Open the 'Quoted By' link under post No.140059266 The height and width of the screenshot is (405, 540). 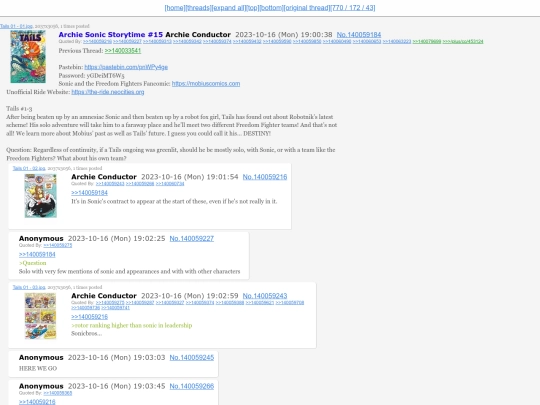pyautogui.click(x=58, y=393)
